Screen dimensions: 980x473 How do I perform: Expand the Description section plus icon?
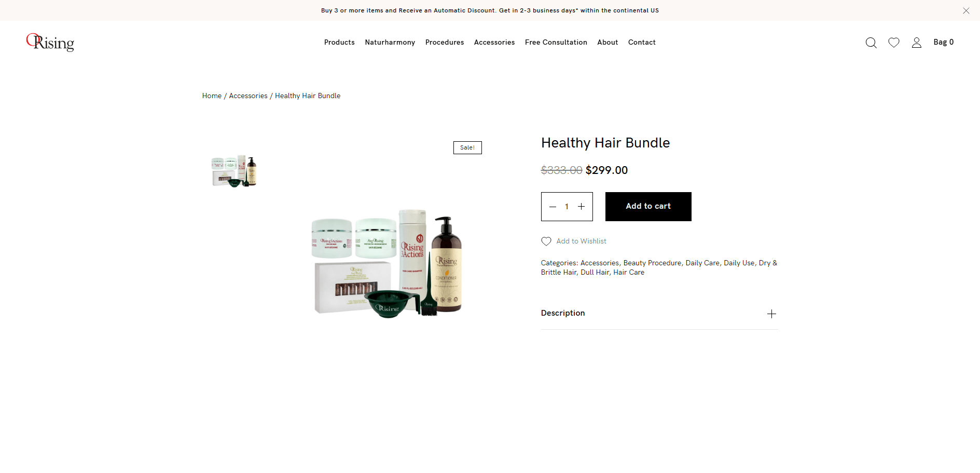771,314
